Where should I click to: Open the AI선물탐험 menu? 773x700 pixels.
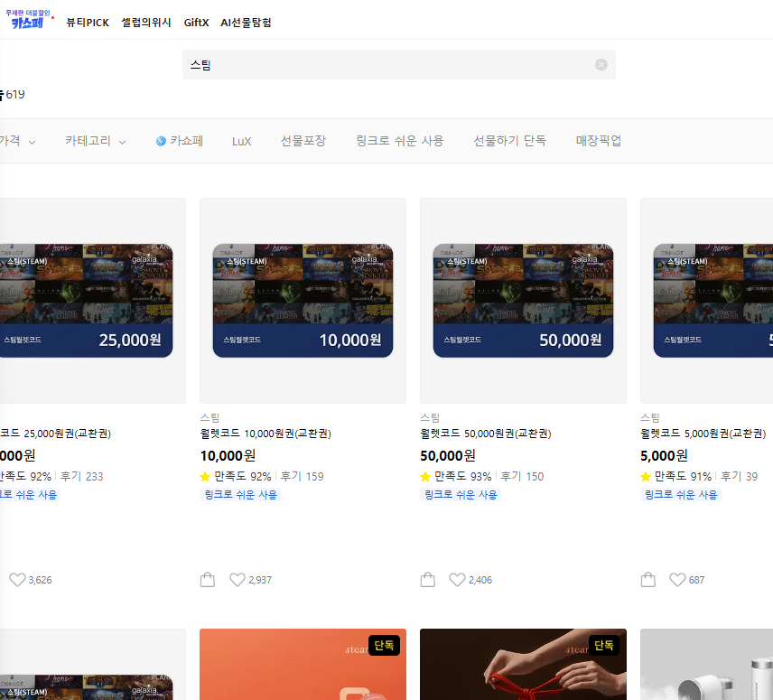pos(246,23)
